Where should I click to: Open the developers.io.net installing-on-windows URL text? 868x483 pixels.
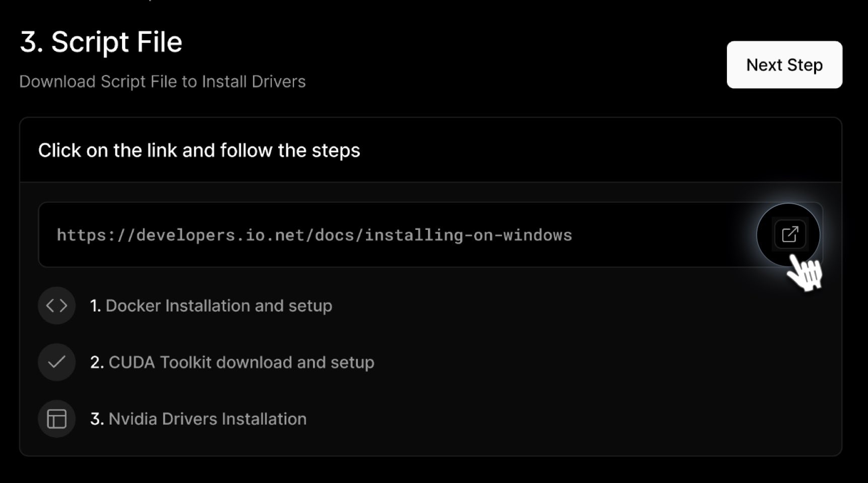(315, 235)
